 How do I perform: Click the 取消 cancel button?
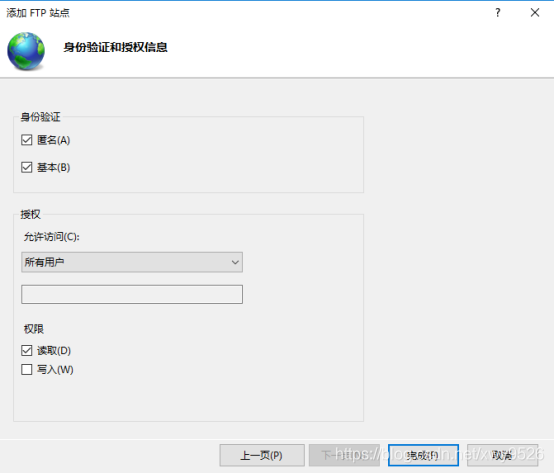pos(502,455)
